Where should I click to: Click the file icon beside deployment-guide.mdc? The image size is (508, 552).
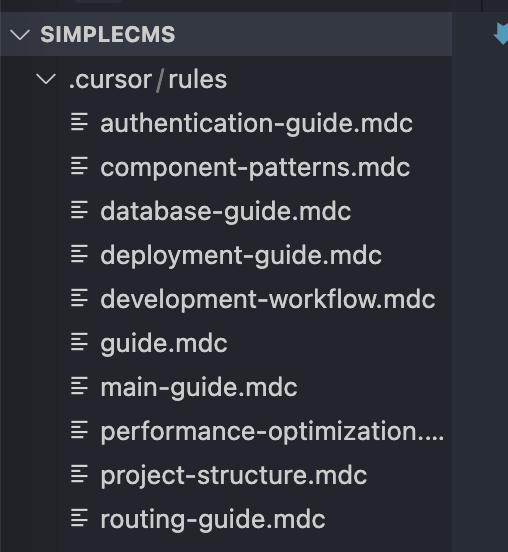pos(79,254)
